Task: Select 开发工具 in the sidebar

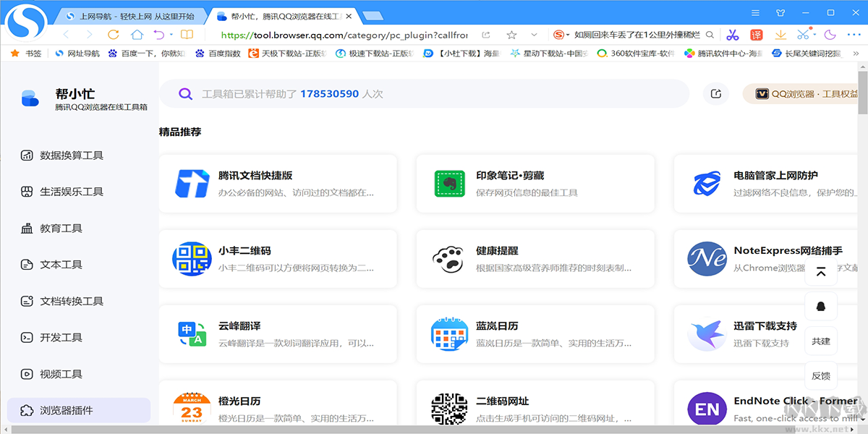Action: [x=80, y=338]
